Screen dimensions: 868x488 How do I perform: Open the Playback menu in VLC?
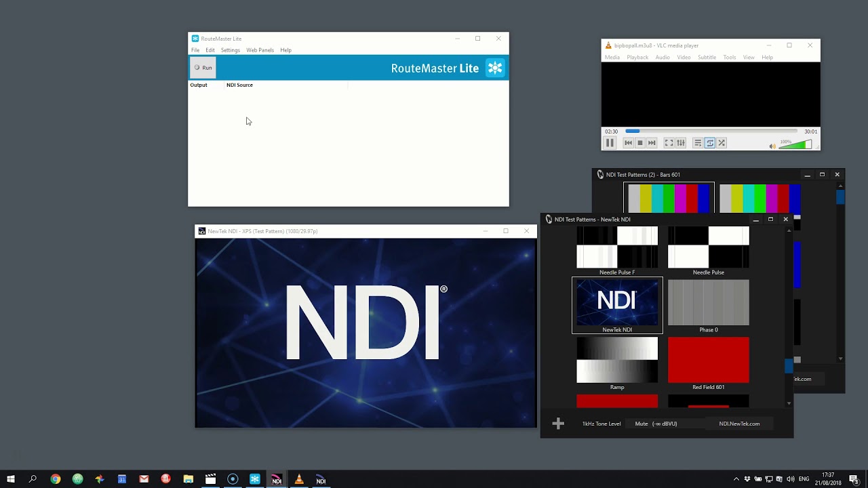(x=637, y=58)
